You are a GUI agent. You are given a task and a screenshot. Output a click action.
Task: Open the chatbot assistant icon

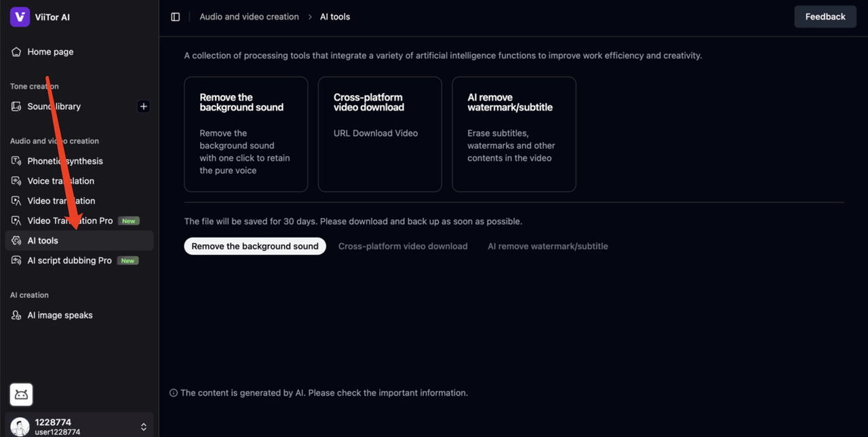click(21, 394)
